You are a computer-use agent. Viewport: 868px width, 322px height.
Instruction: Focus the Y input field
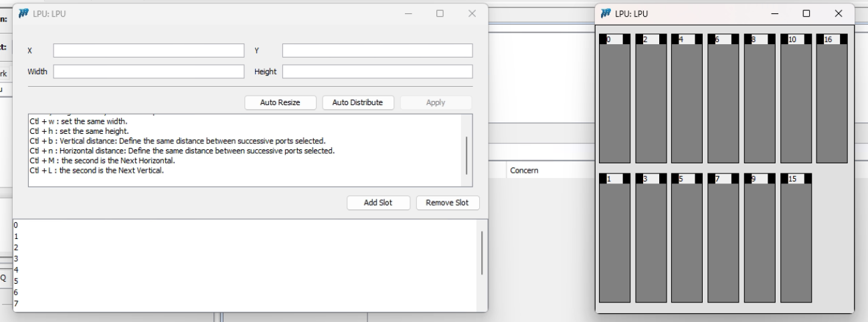(377, 51)
